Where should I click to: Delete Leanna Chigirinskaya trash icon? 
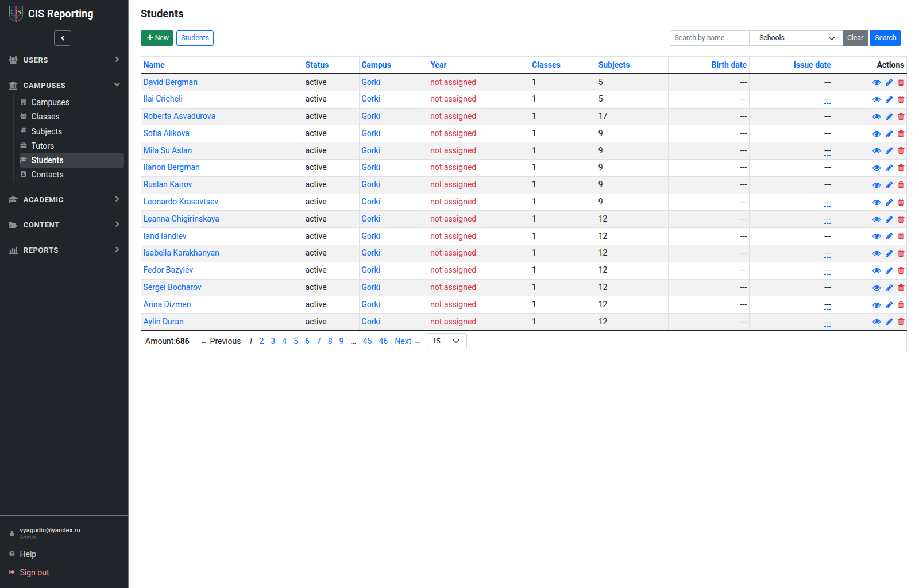click(x=901, y=219)
